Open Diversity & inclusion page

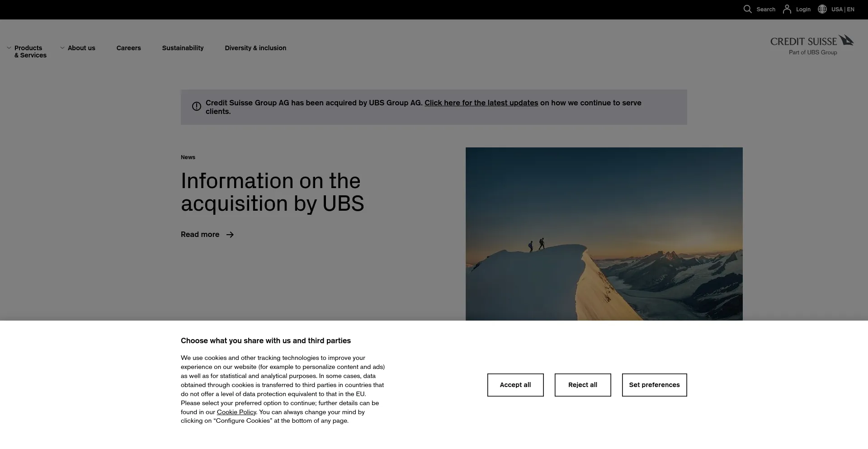pyautogui.click(x=255, y=48)
